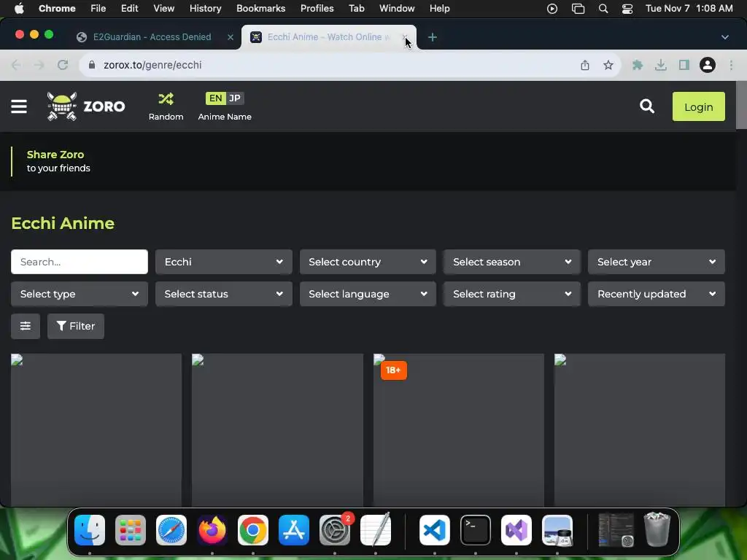The height and width of the screenshot is (560, 747).
Task: Switch anime names to JP
Action: click(235, 98)
